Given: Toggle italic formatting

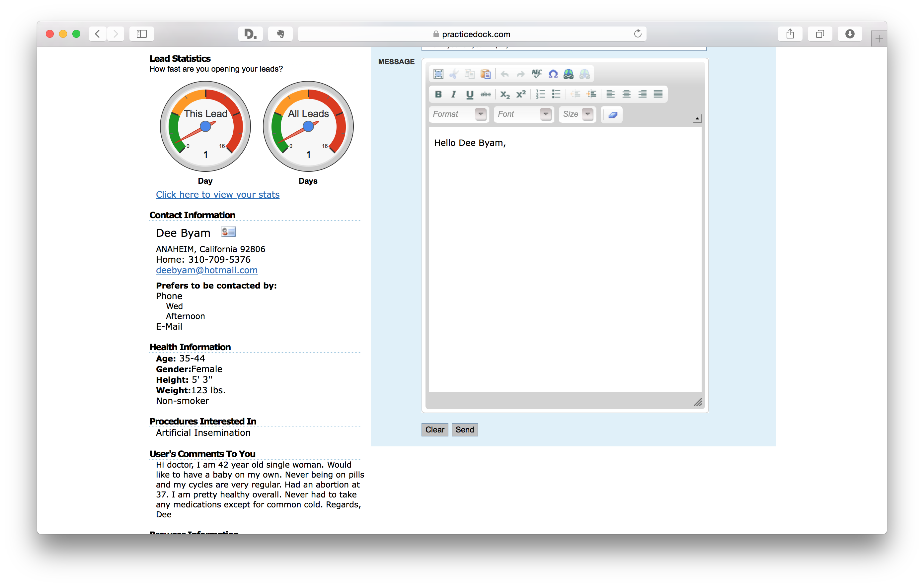Looking at the screenshot, I should coord(454,94).
